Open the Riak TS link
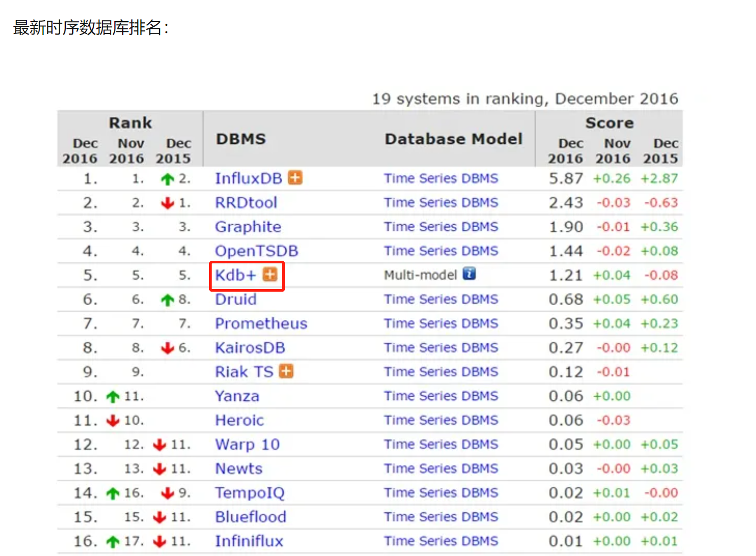The image size is (756, 556). tap(244, 372)
